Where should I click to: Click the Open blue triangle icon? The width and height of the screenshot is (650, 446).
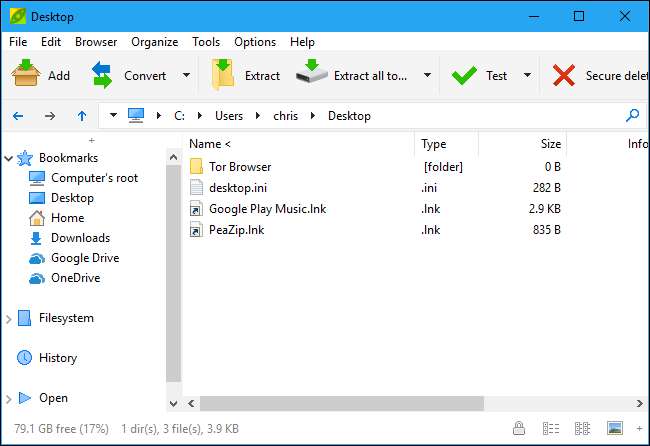[x=25, y=398]
